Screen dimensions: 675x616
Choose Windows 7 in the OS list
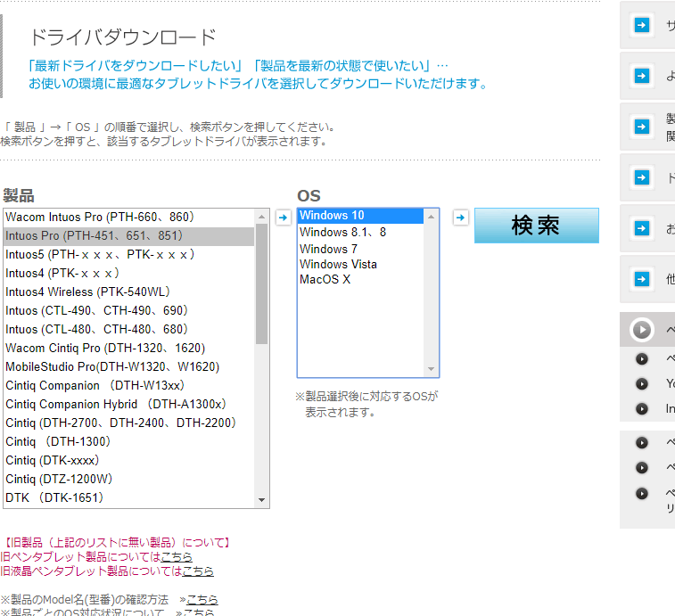pyautogui.click(x=361, y=250)
